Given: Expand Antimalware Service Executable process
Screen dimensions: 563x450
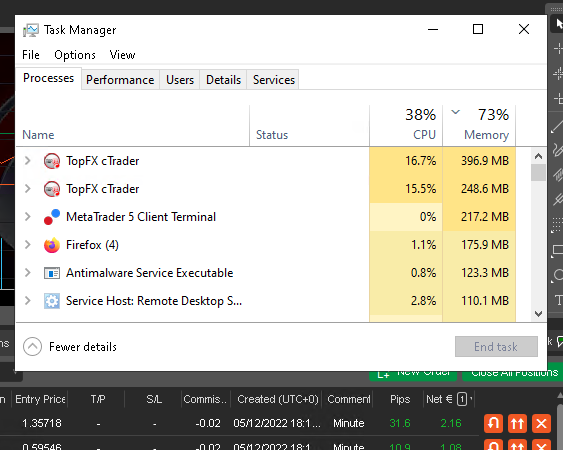Looking at the screenshot, I should [28, 273].
